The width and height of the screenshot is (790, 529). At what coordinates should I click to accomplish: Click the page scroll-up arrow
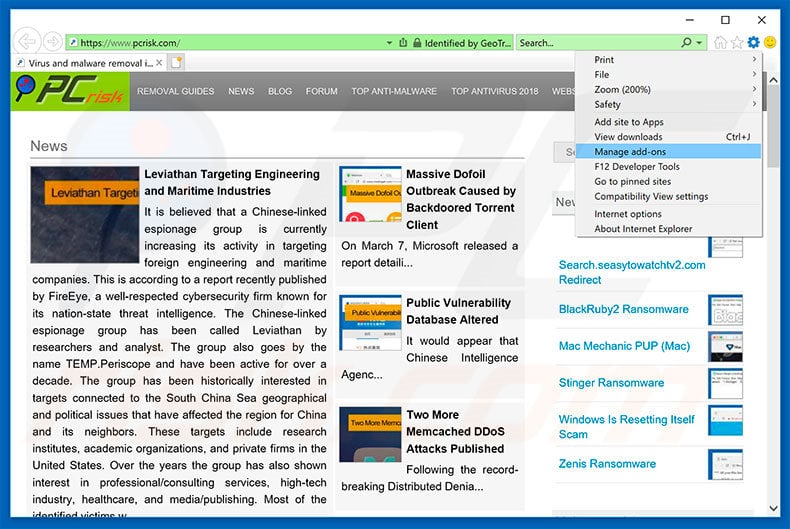point(773,80)
